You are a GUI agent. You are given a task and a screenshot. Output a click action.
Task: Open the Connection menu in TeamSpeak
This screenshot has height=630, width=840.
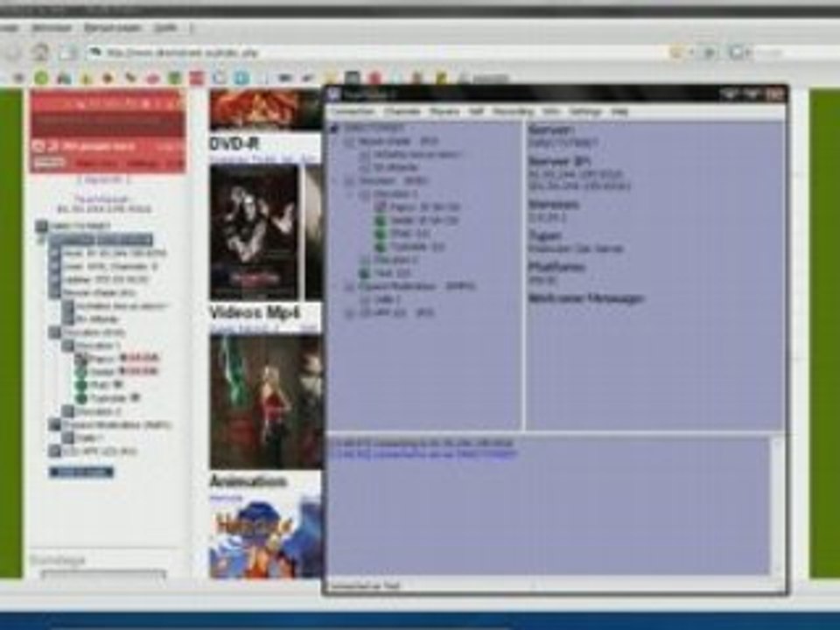[x=353, y=111]
